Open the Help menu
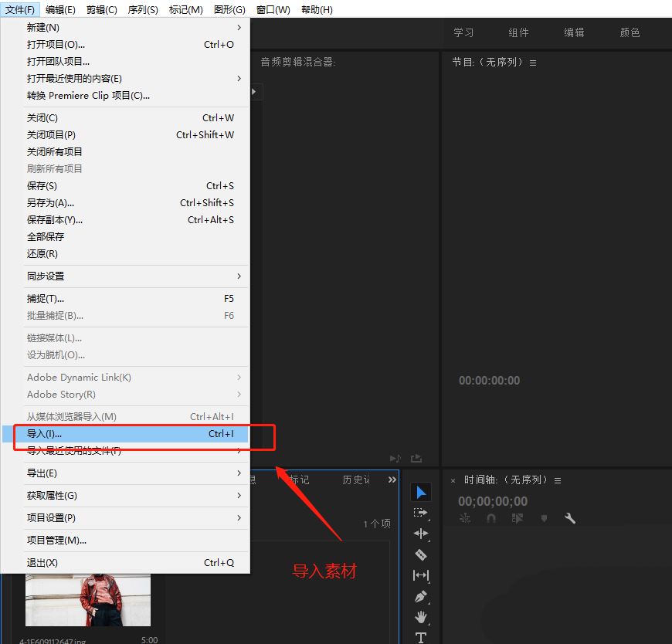Screen dimensions: 672x644 (317, 9)
